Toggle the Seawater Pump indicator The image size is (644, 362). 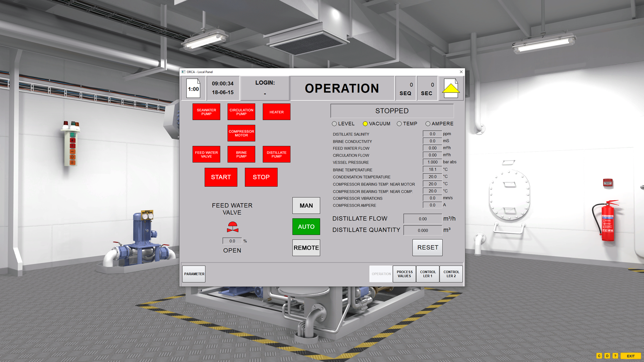[206, 112]
